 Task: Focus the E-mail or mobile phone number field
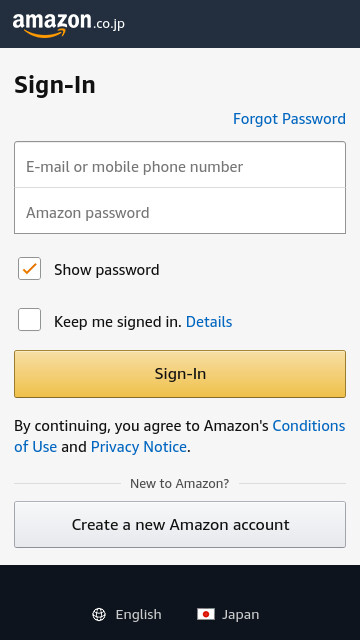click(x=180, y=165)
